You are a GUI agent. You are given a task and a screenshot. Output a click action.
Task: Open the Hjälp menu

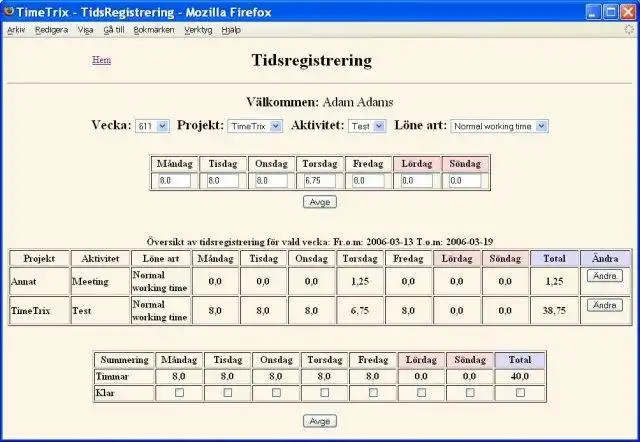pyautogui.click(x=231, y=30)
